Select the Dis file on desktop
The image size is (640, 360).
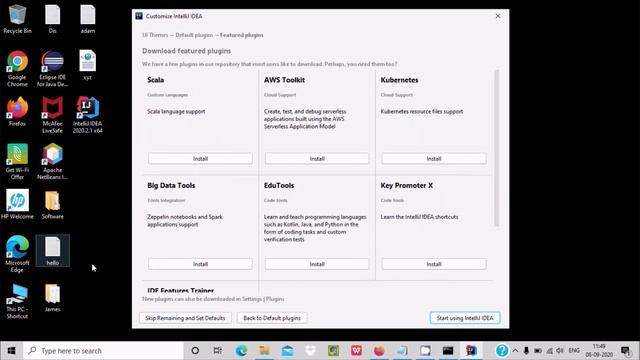point(52,19)
